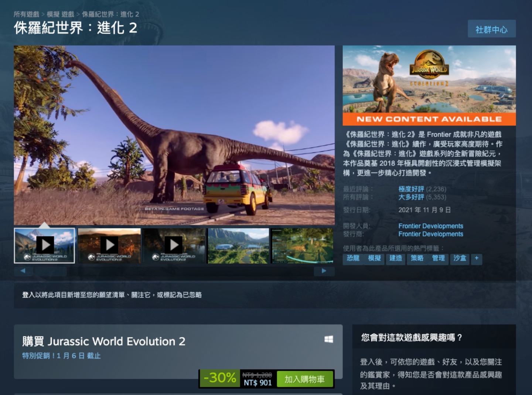This screenshot has height=395, width=532.
Task: Click the 您會對這款遊戲感興趣嗎？ heading
Action: [x=412, y=337]
